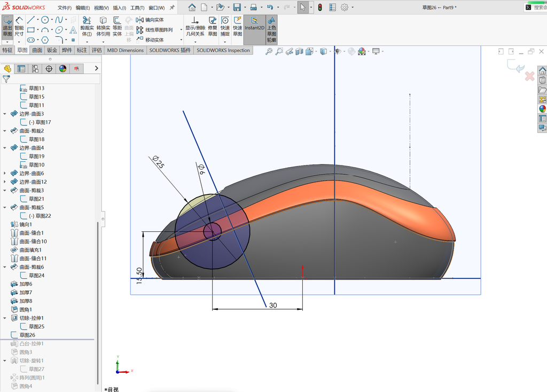Collapse the 切除-拉伸1 tree node
Image resolution: width=547 pixels, height=392 pixels.
tap(4, 318)
